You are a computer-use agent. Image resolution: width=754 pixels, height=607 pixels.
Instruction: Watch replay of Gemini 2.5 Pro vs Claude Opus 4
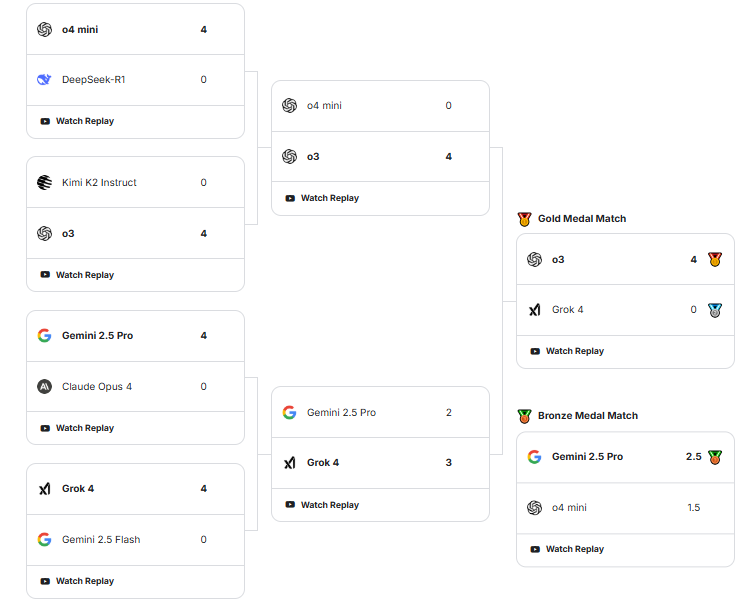[x=77, y=428]
